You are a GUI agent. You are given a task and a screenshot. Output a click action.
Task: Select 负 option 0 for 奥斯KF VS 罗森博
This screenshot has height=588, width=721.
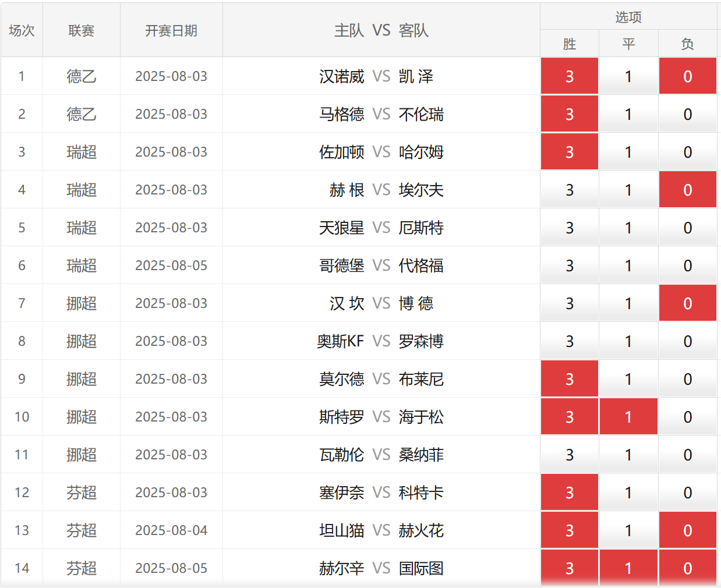[x=688, y=341]
